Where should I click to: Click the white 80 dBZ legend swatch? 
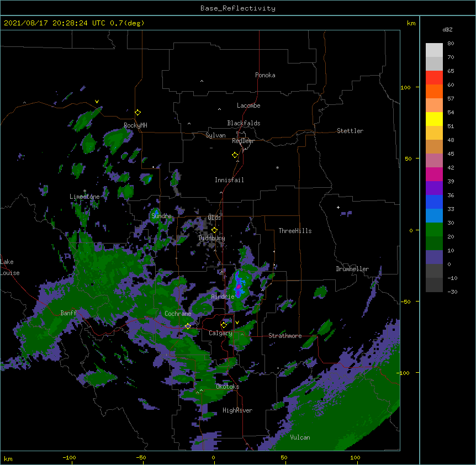pyautogui.click(x=434, y=50)
